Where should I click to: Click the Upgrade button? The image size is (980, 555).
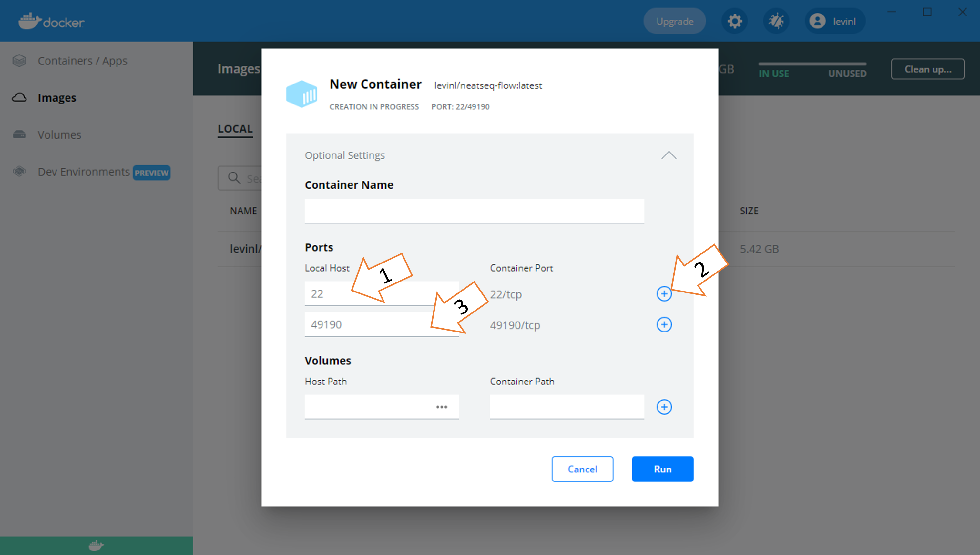click(x=674, y=21)
